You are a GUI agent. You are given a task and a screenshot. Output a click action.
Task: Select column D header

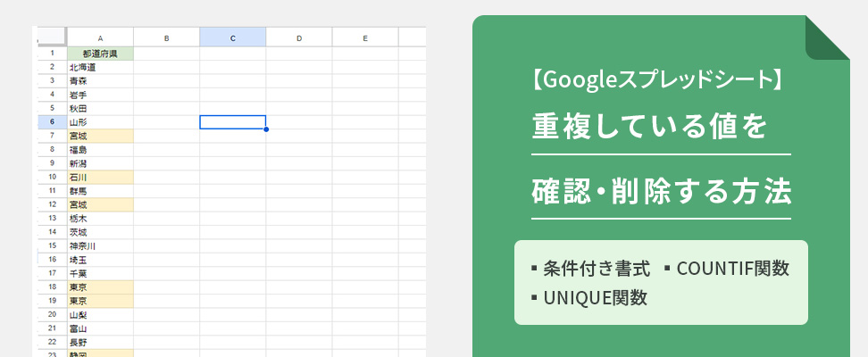pos(299,37)
